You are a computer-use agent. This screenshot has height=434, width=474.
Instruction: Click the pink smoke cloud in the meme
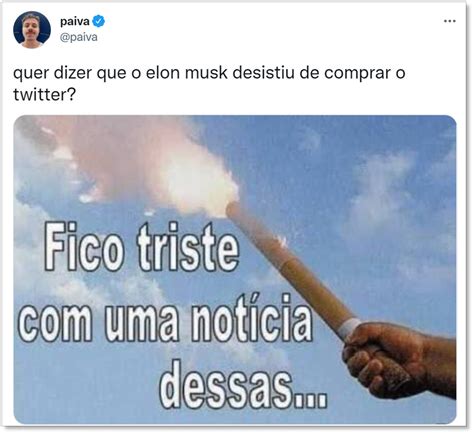pyautogui.click(x=140, y=162)
